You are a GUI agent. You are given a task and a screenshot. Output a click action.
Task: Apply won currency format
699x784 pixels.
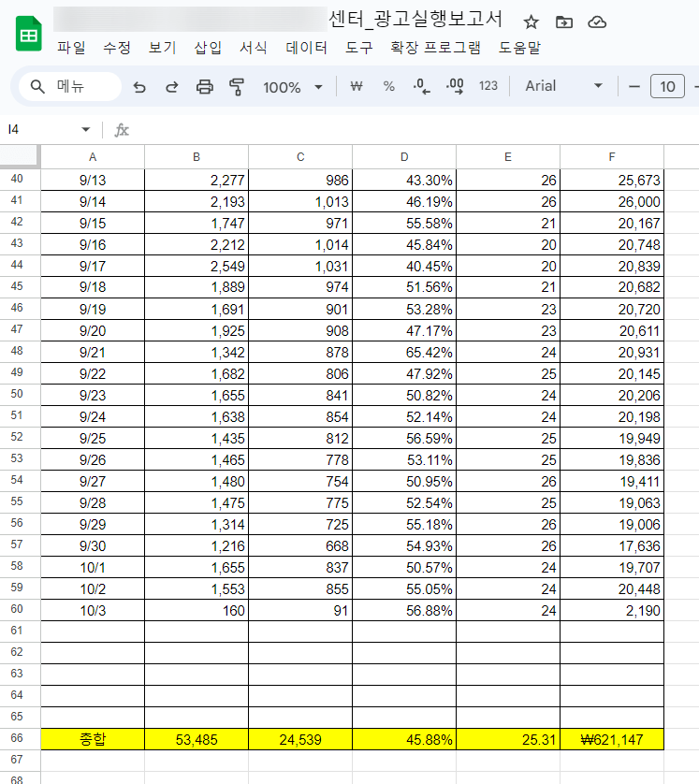click(356, 86)
